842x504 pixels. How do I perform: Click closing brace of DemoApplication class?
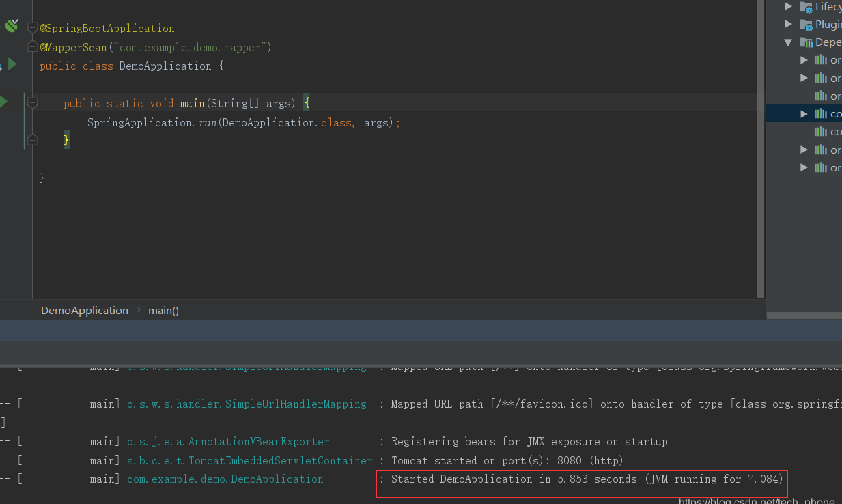[42, 178]
